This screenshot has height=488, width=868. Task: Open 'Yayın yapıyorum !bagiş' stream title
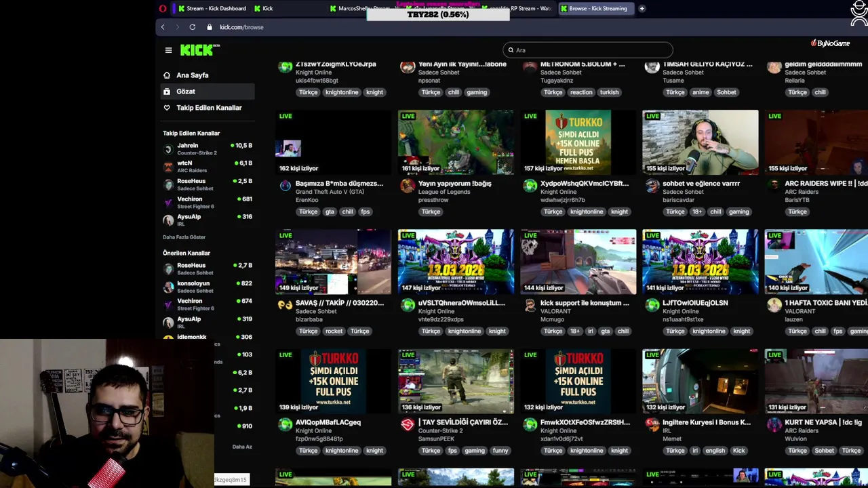point(454,184)
